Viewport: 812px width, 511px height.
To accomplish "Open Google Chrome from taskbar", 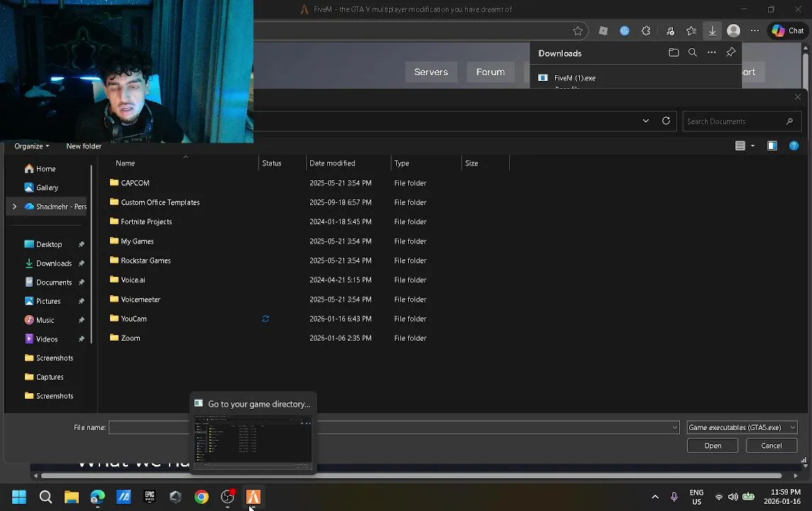I will [x=202, y=497].
